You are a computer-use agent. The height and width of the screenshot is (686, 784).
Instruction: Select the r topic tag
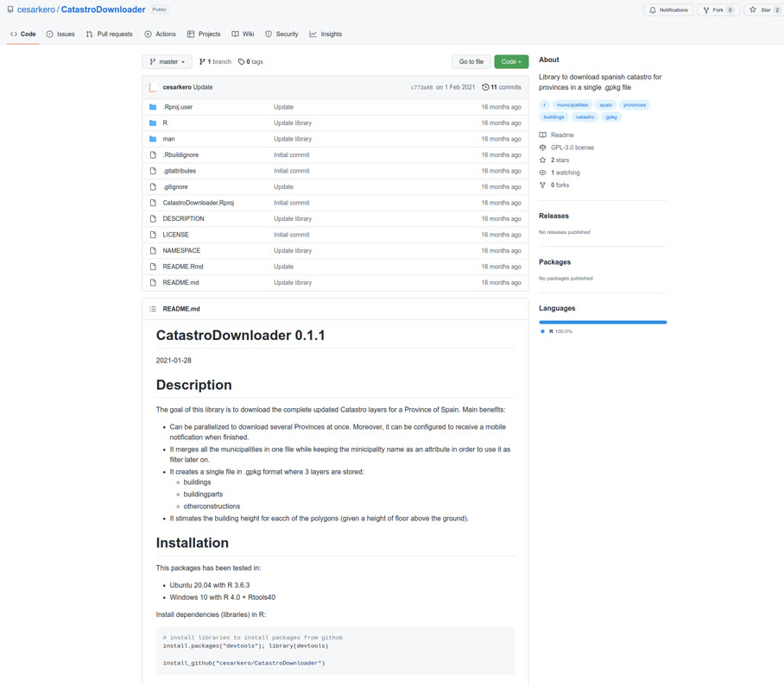[545, 105]
